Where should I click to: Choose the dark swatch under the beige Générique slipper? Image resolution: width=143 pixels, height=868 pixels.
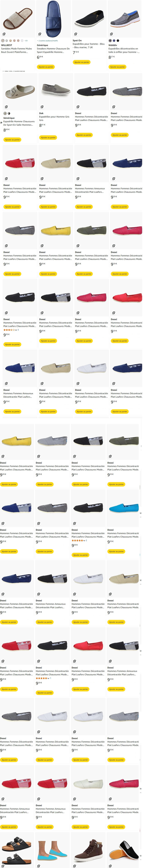click(9, 113)
